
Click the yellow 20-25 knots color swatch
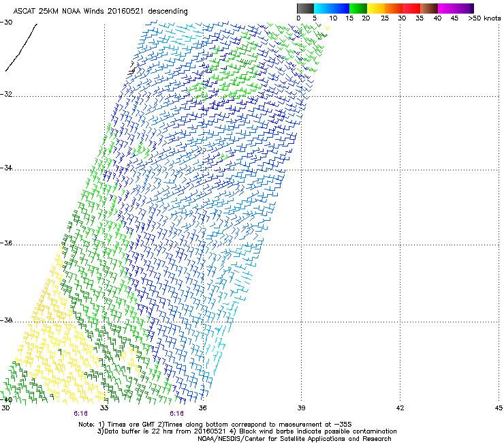click(376, 8)
